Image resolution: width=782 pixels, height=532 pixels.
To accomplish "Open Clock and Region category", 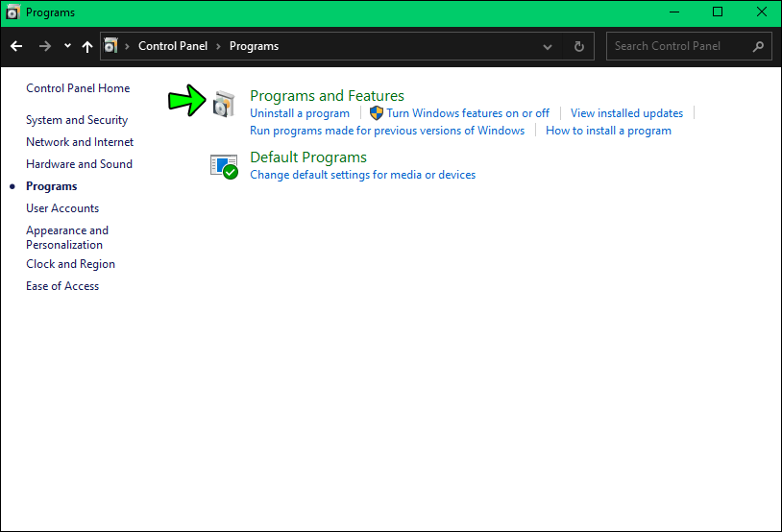I will point(70,264).
